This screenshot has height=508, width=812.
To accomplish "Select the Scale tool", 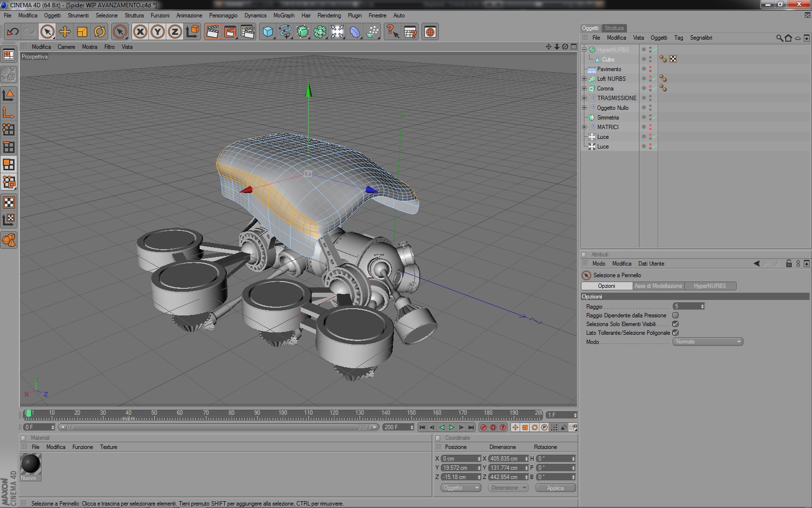I will coord(82,32).
